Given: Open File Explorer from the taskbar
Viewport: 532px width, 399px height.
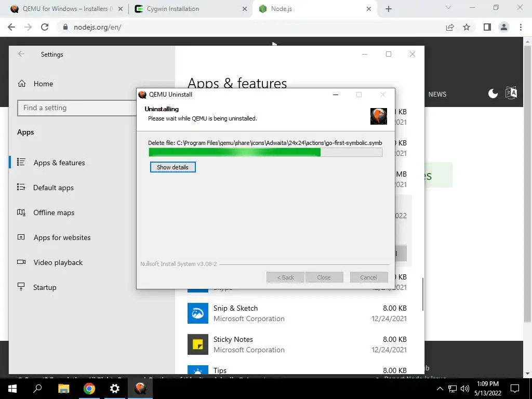Looking at the screenshot, I should pyautogui.click(x=63, y=389).
